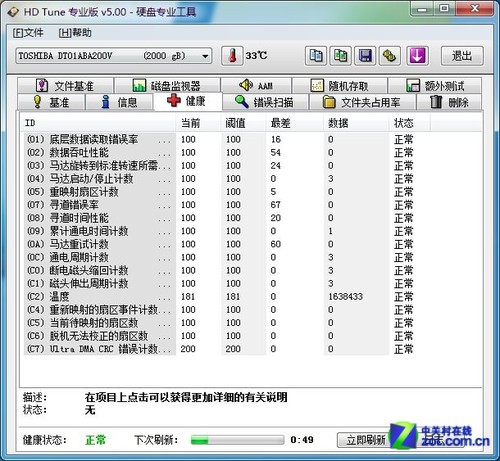Image resolution: width=500 pixels, height=461 pixels.
Task: Click the HD Tune title bar app icon
Action: pos(13,12)
